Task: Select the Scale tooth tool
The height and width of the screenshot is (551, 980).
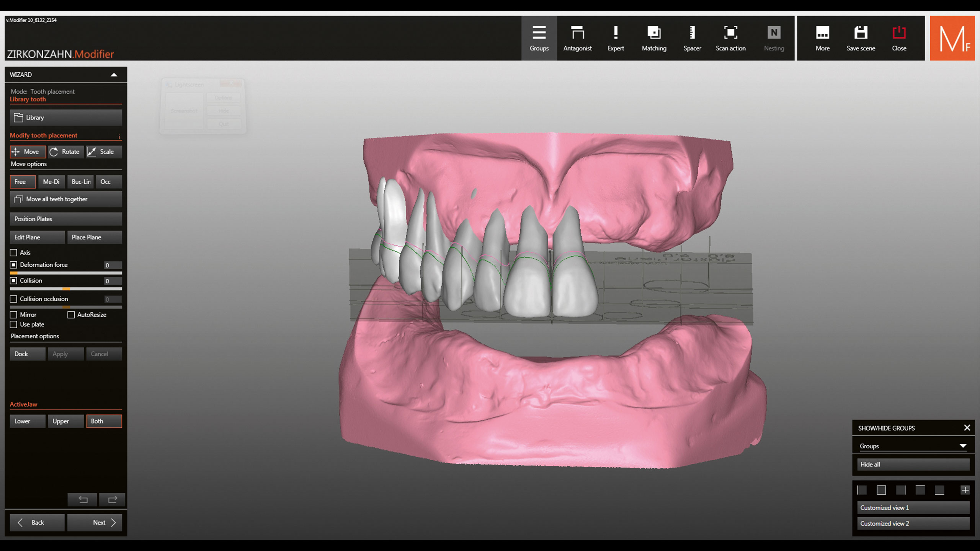Action: (103, 152)
